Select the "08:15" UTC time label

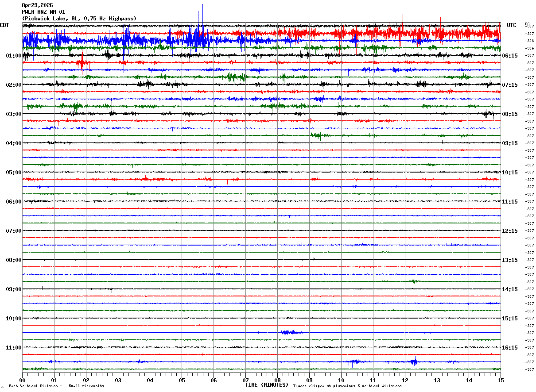(x=510, y=114)
